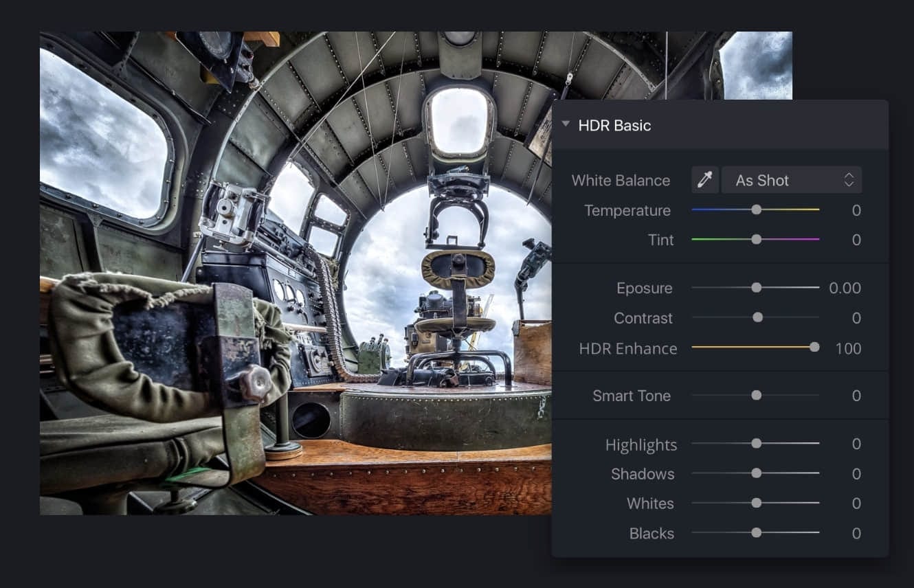Click the Shadows label
The width and height of the screenshot is (914, 588).
point(642,474)
